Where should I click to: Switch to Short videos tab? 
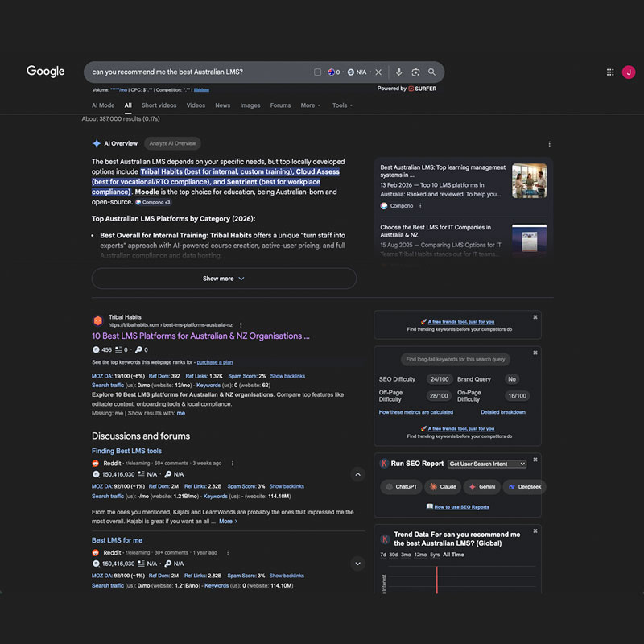[x=159, y=105]
